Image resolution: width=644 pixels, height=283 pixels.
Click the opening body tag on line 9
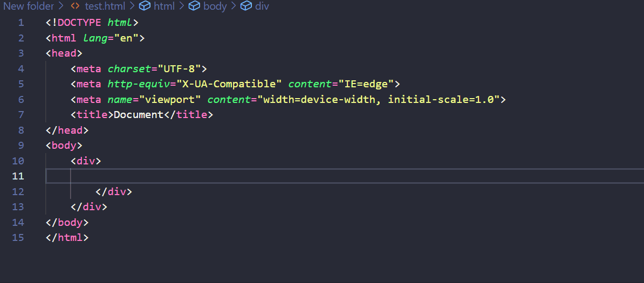(64, 146)
